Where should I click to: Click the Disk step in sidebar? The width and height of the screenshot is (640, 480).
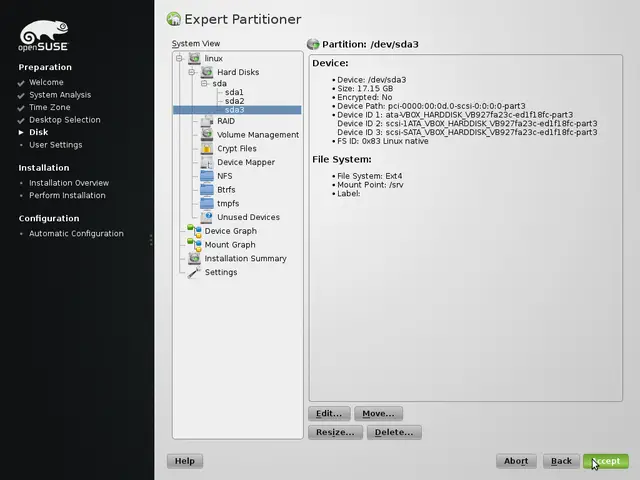(x=38, y=132)
